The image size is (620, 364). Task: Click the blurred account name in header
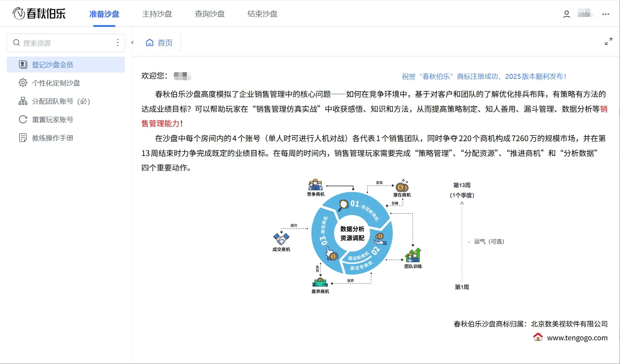(x=585, y=14)
